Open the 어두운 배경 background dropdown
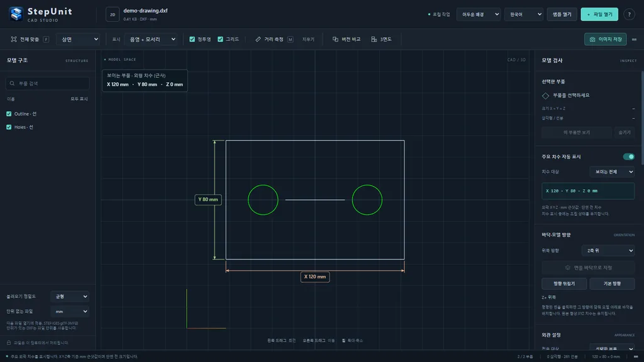The height and width of the screenshot is (362, 644). coord(479,14)
